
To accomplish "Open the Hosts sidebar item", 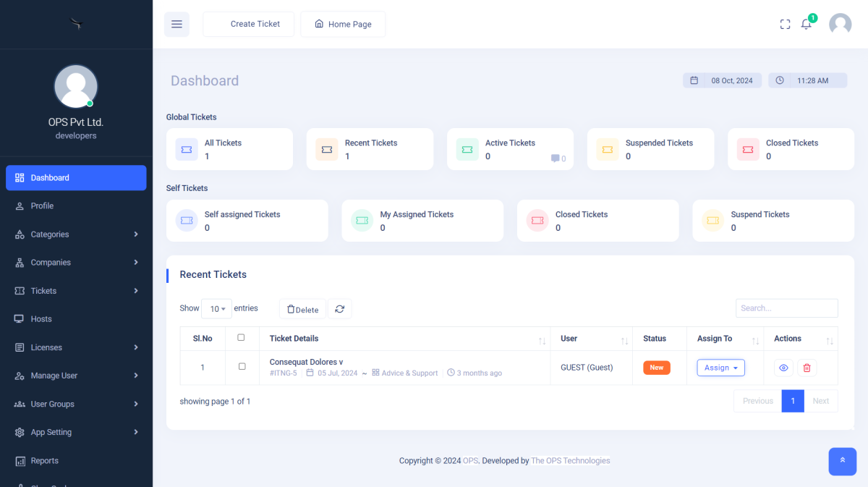I will pyautogui.click(x=41, y=319).
